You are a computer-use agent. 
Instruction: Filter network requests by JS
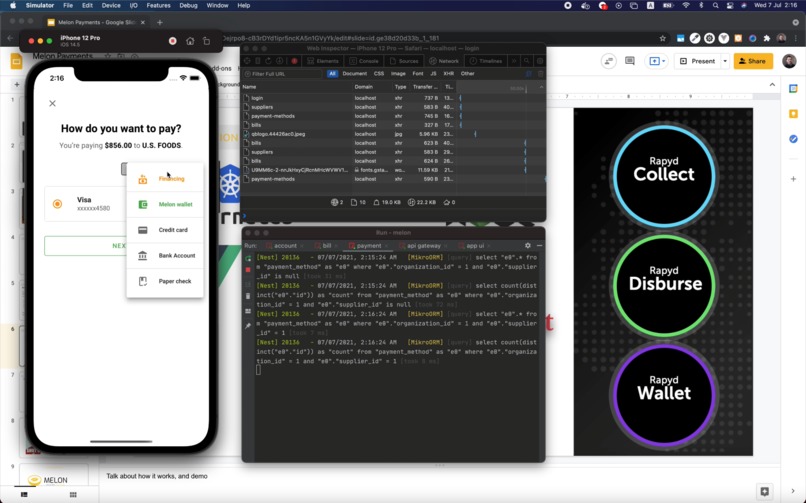pos(433,74)
